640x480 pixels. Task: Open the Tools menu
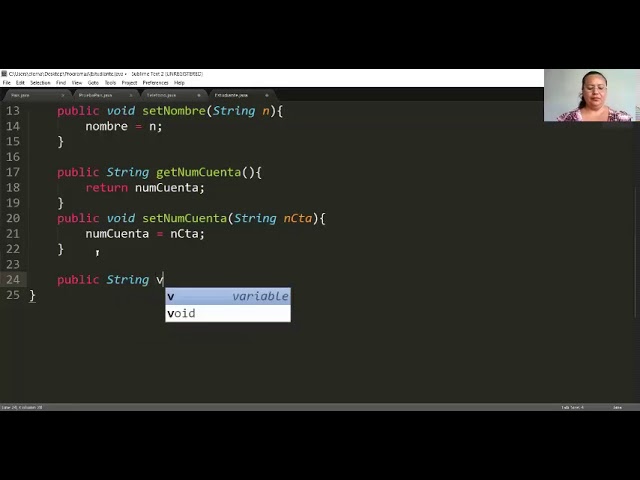[110, 83]
